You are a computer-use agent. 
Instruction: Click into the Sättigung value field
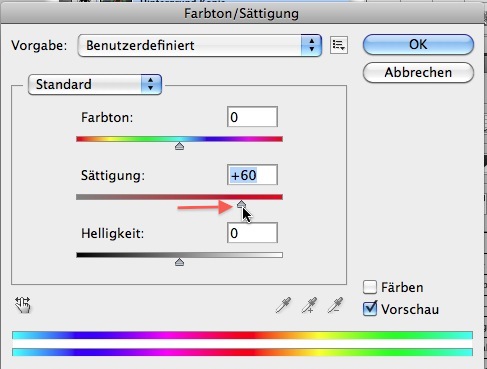(252, 175)
